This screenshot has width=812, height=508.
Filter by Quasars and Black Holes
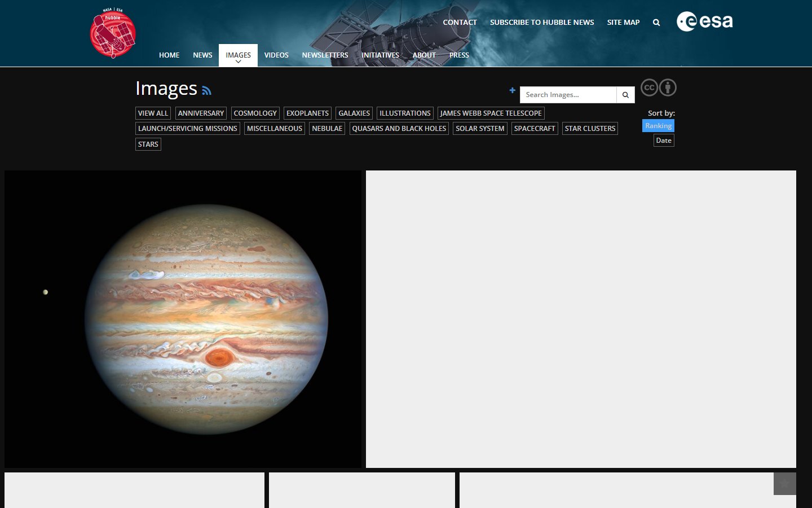[399, 129]
